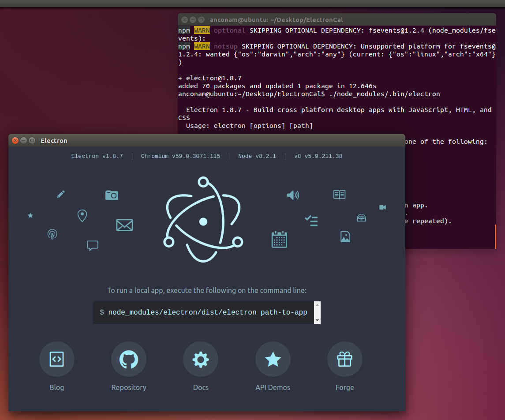Click the checklist icon
Image resolution: width=505 pixels, height=420 pixels.
click(x=311, y=221)
